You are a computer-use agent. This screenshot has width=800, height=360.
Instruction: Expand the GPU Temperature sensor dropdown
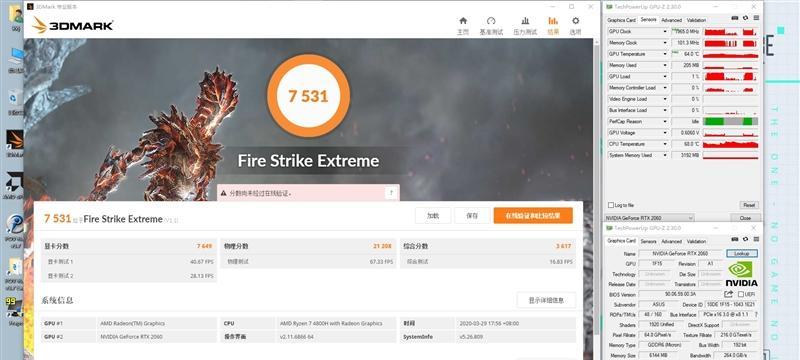tap(665, 54)
